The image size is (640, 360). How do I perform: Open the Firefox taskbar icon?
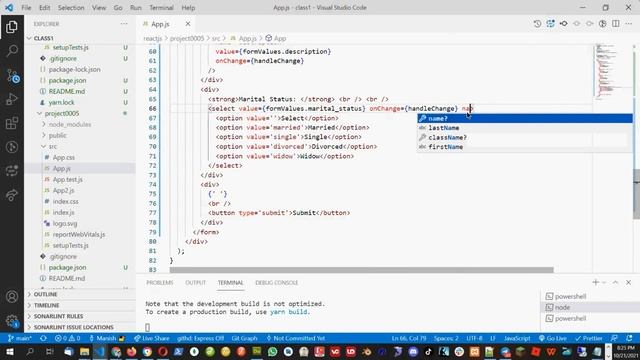pos(131,352)
